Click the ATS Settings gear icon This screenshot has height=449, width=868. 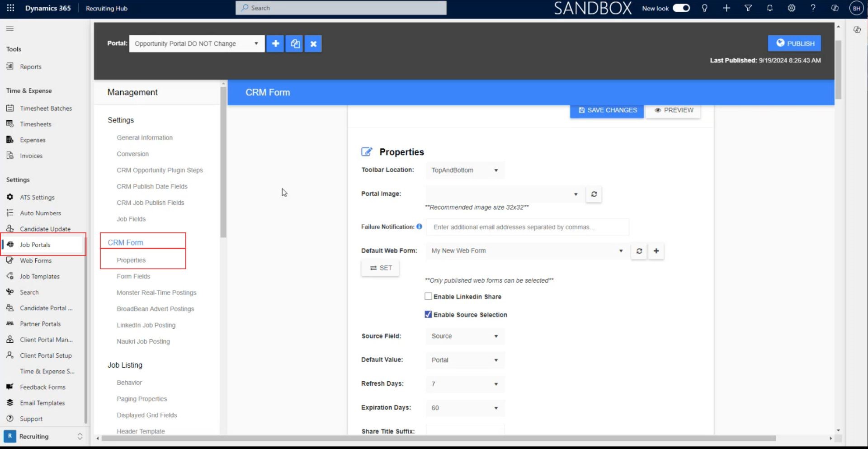pyautogui.click(x=10, y=197)
